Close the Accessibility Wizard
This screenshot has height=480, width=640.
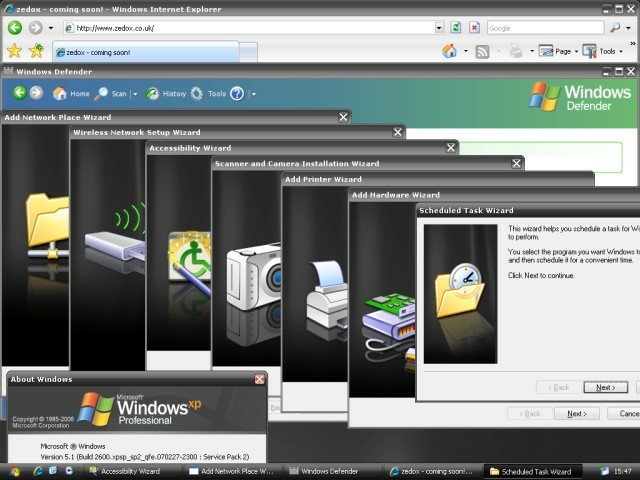point(451,148)
